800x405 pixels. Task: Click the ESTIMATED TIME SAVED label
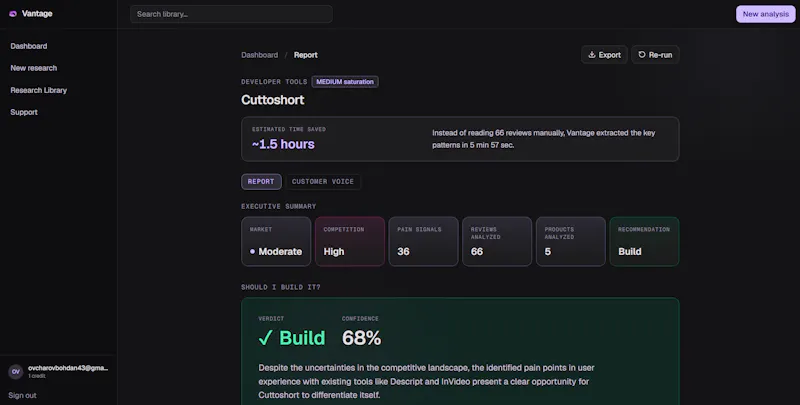point(289,129)
